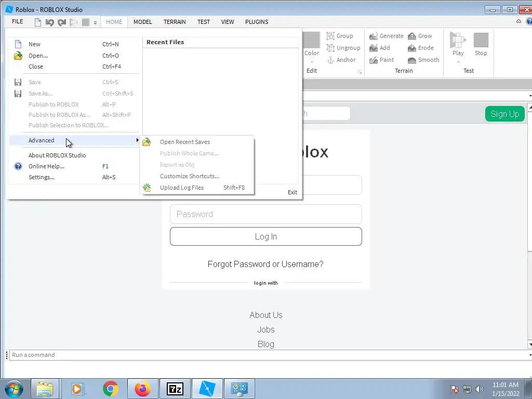Switch to the TEST tab

(204, 22)
